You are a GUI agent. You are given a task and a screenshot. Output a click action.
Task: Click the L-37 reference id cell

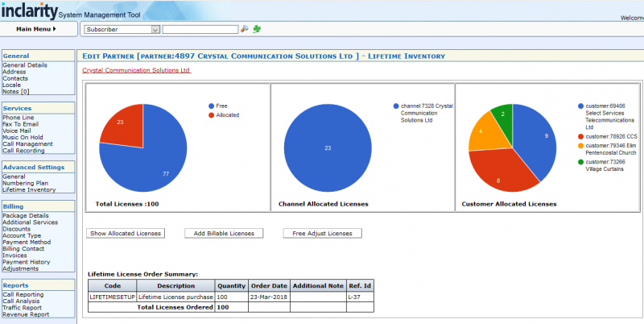[x=360, y=297]
